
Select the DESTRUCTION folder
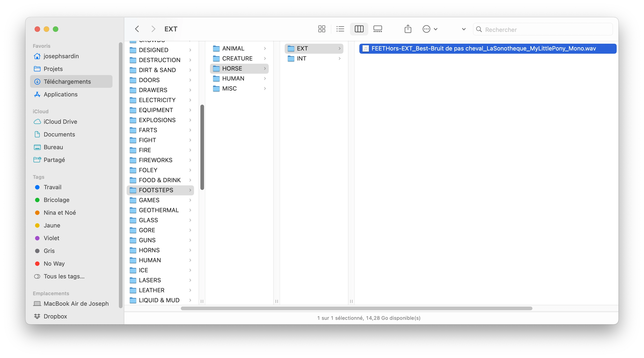[160, 60]
